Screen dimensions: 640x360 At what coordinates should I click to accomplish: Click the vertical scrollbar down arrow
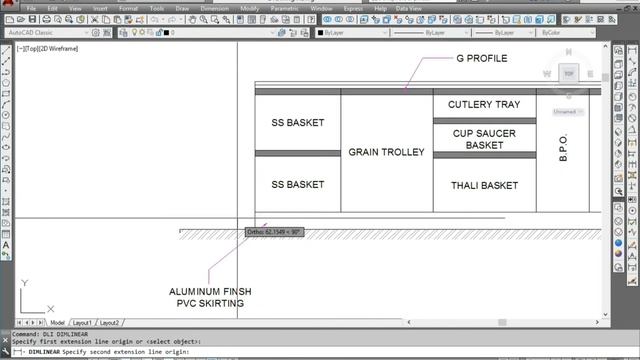point(606,314)
